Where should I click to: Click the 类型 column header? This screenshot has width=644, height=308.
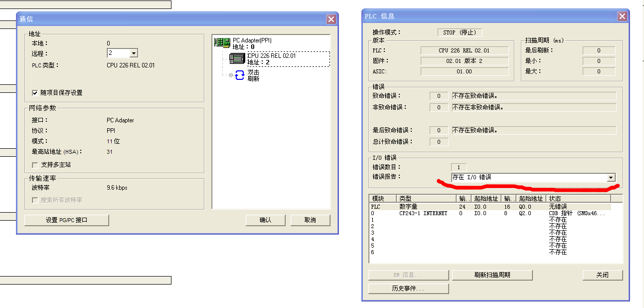click(426, 199)
